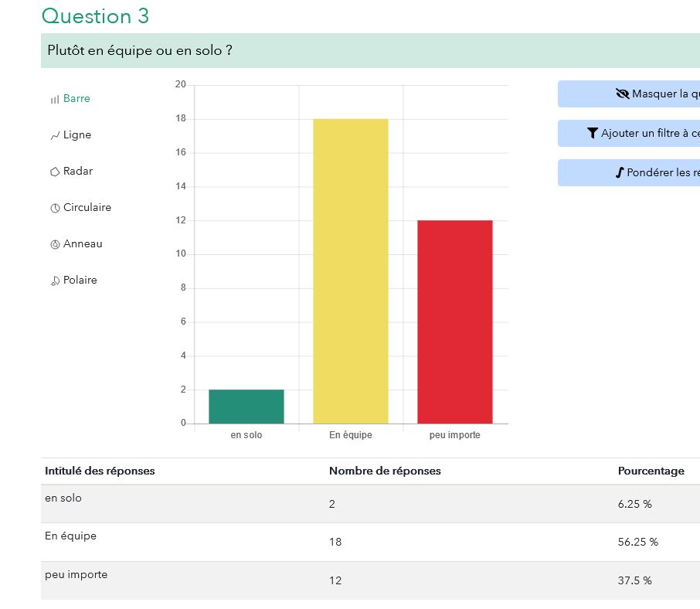Switch chart type to Ligne
This screenshot has height=609, width=700.
coord(77,135)
